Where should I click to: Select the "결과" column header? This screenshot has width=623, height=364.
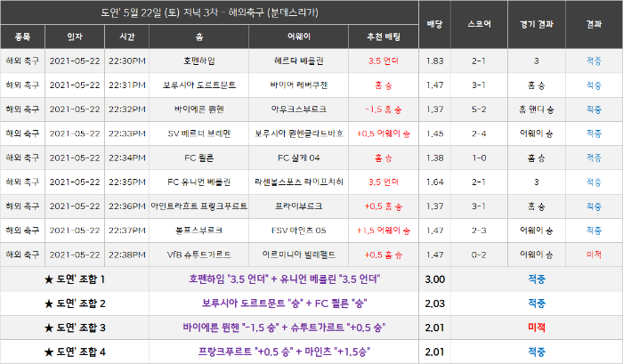tap(594, 25)
